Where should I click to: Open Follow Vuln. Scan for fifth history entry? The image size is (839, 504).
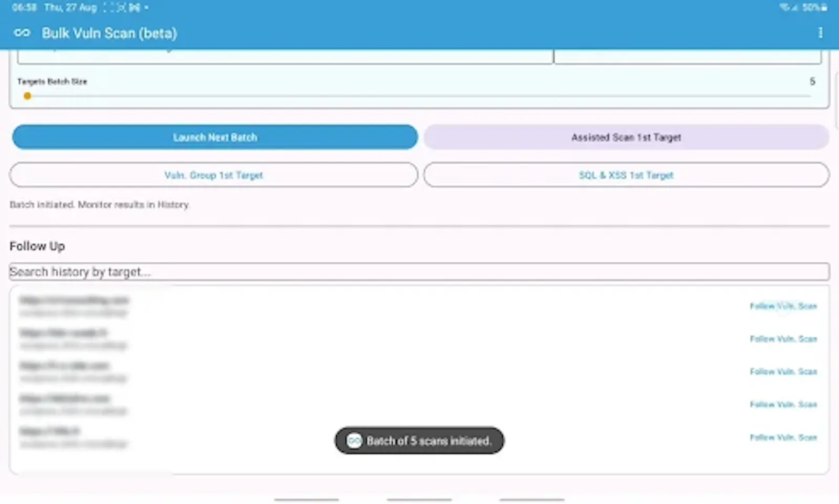tap(783, 437)
